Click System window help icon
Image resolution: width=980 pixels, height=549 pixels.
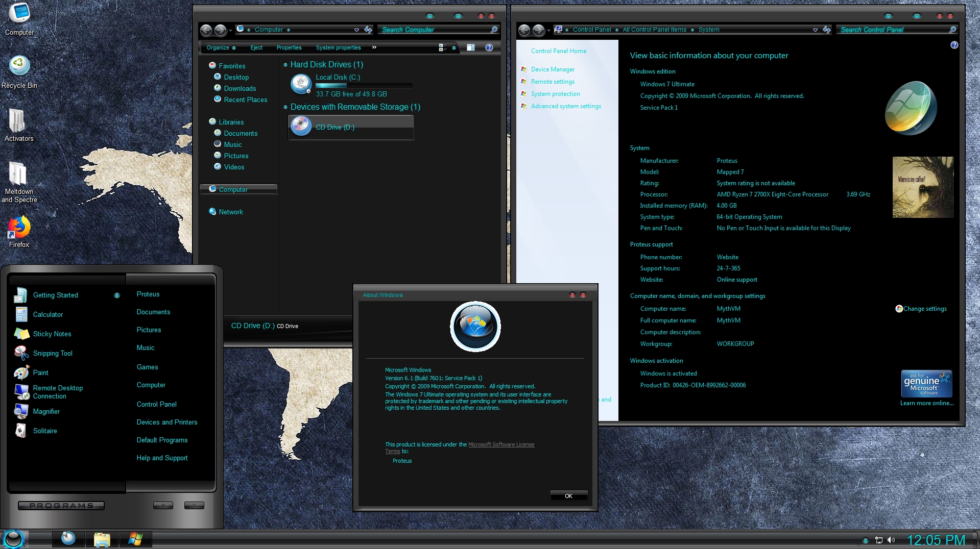point(954,45)
